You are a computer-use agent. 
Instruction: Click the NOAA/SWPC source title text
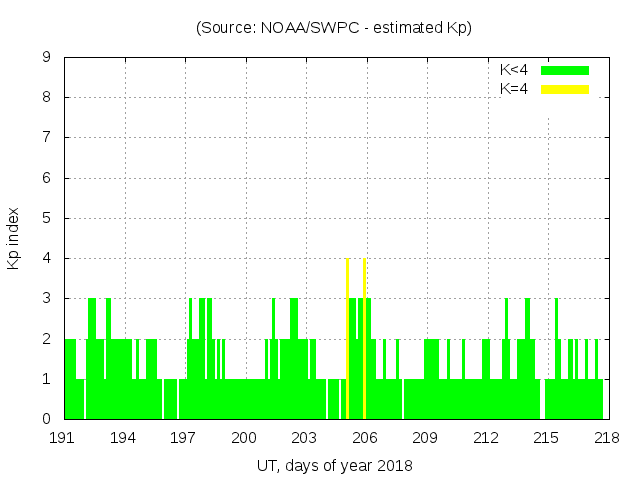pyautogui.click(x=334, y=28)
